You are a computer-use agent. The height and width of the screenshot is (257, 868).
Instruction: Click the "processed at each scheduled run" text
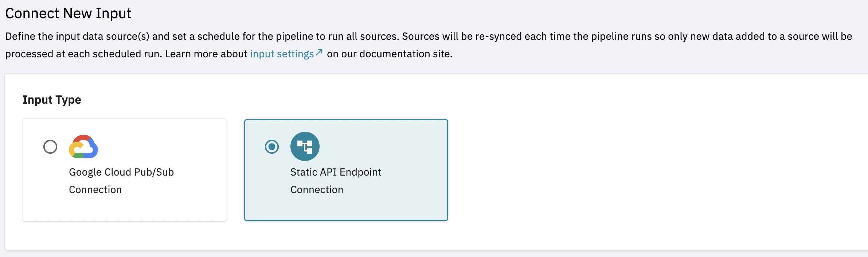83,54
